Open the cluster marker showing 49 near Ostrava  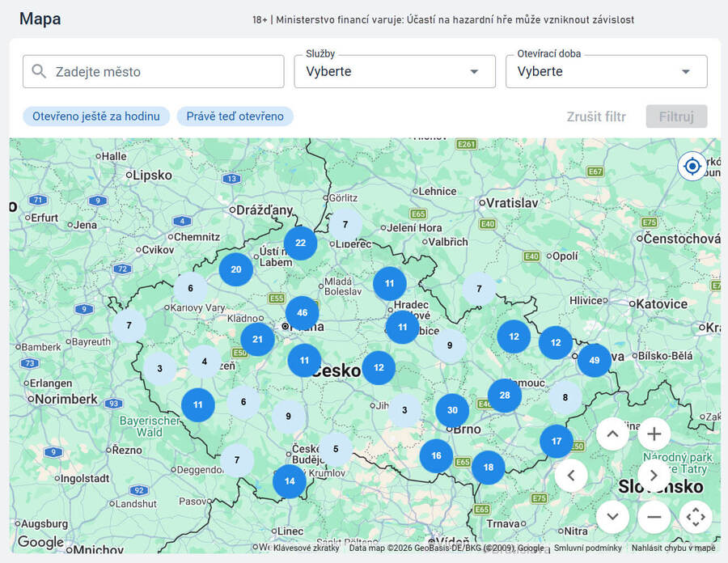point(595,360)
